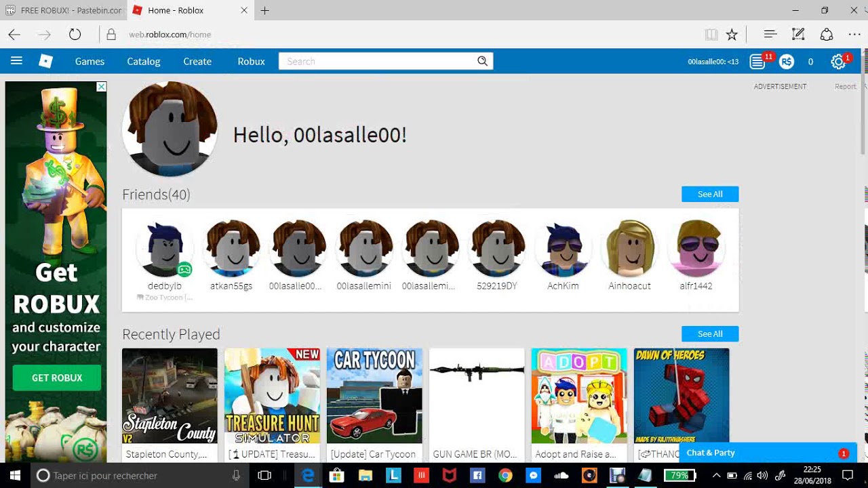Open the settings gear icon
The width and height of the screenshot is (868, 488).
click(838, 62)
